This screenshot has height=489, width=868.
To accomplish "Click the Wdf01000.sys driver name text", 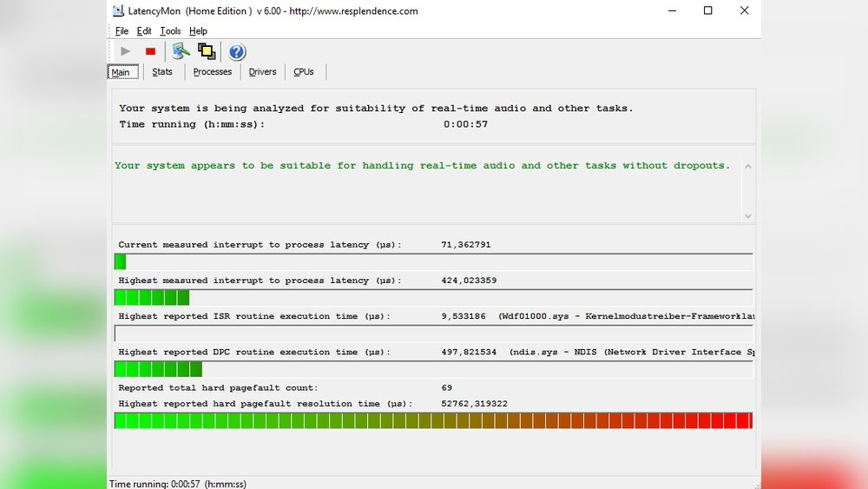I will click(536, 316).
